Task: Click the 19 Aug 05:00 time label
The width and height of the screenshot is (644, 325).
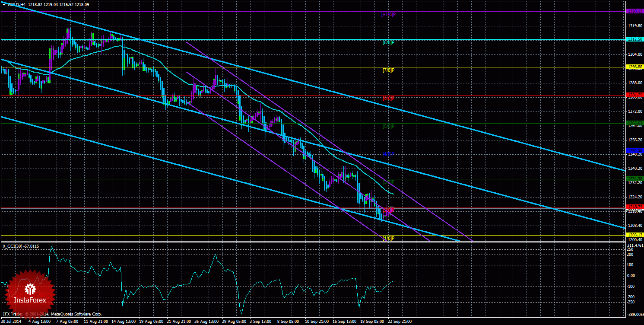Action: (x=151, y=322)
